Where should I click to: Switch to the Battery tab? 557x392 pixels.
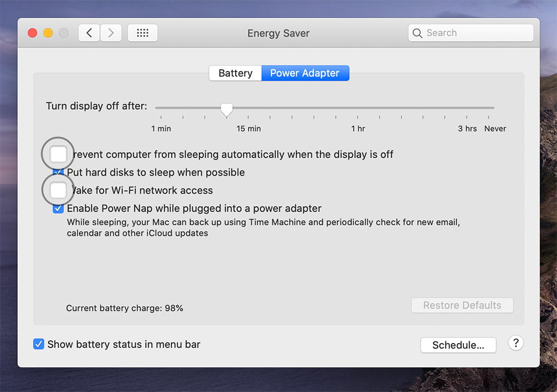coord(235,73)
